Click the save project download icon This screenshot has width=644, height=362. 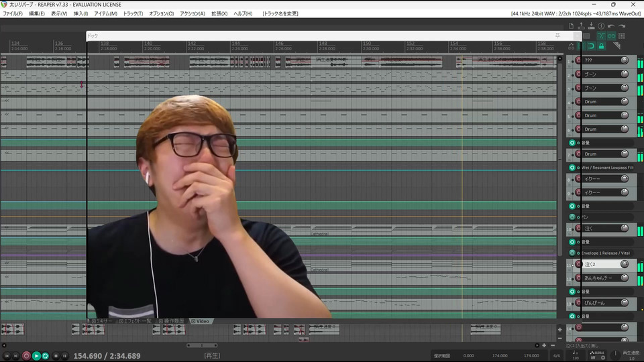coord(591,26)
